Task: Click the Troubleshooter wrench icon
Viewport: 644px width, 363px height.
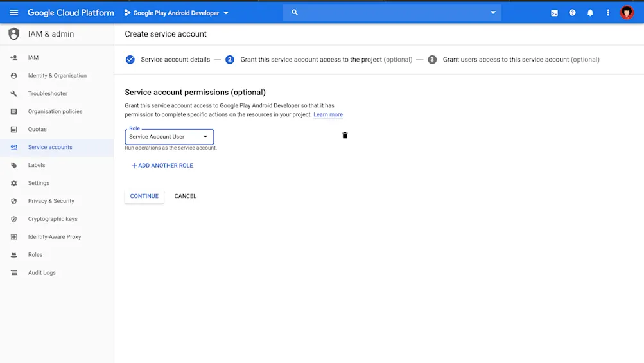Action: [x=14, y=93]
